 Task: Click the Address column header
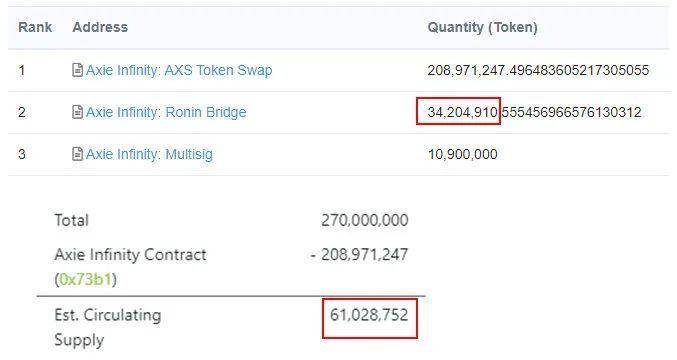tap(100, 27)
